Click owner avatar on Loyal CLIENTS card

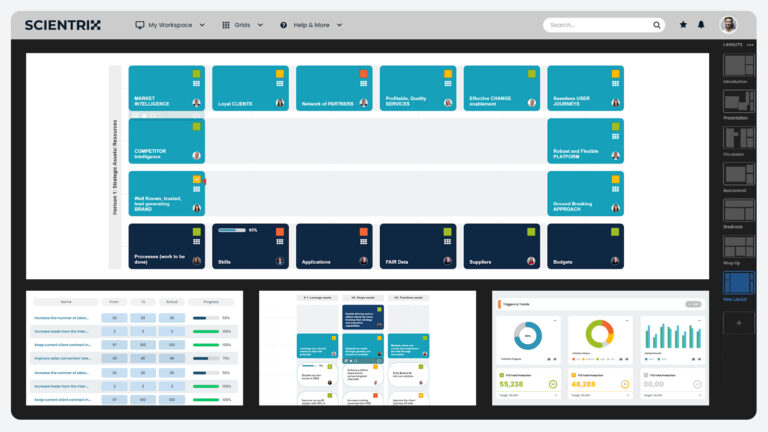[280, 103]
